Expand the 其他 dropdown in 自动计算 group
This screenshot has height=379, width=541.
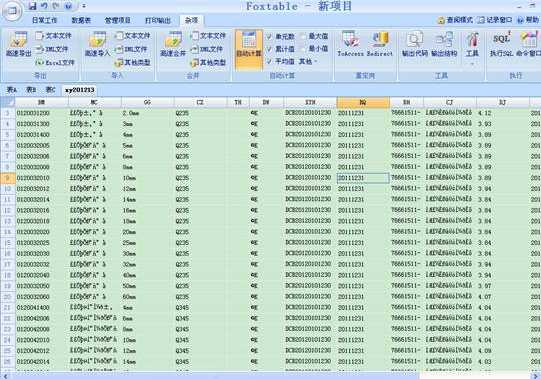click(x=308, y=61)
